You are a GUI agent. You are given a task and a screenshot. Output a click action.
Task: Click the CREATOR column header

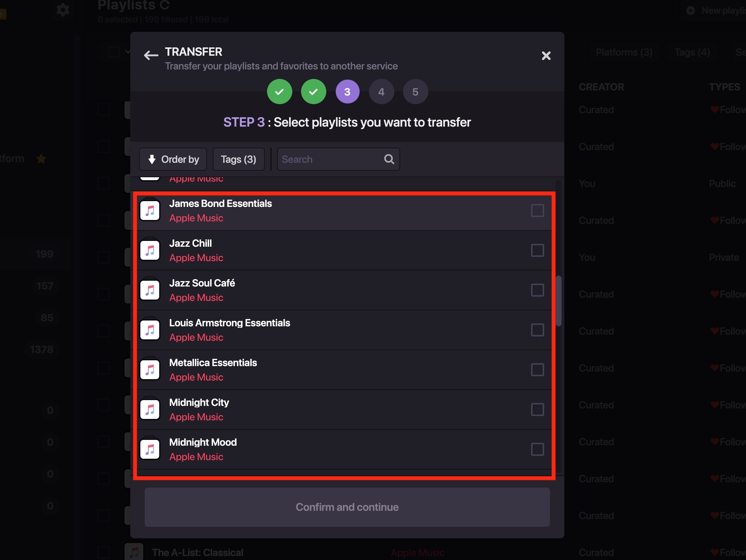coord(601,87)
